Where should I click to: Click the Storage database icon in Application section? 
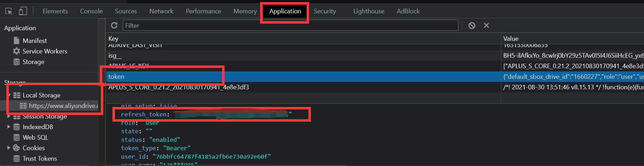(17, 62)
